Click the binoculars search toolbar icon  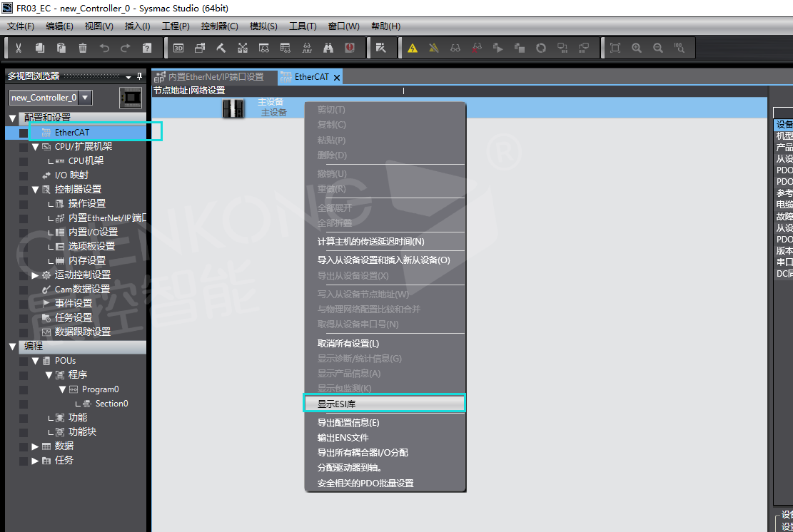click(x=328, y=48)
